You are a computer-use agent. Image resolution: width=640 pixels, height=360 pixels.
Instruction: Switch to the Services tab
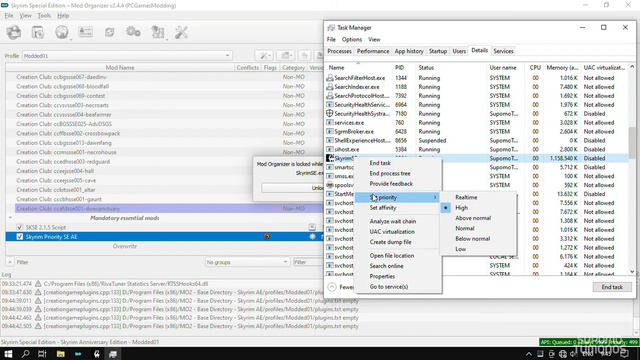503,51
